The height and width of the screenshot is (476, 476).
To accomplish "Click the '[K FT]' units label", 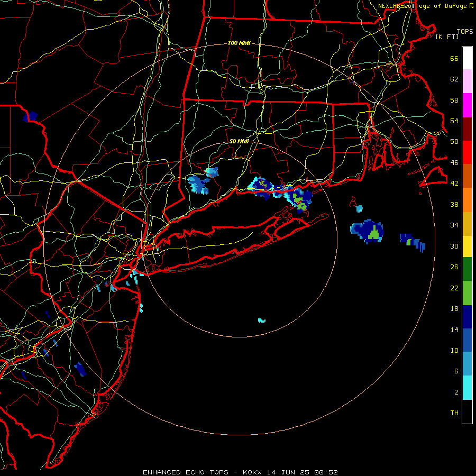I will (447, 37).
